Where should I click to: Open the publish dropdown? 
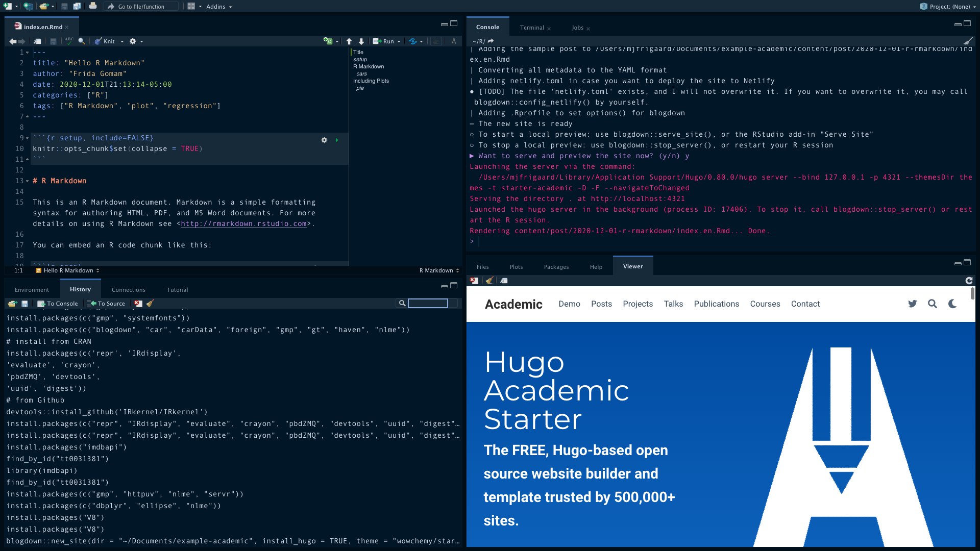(x=421, y=41)
